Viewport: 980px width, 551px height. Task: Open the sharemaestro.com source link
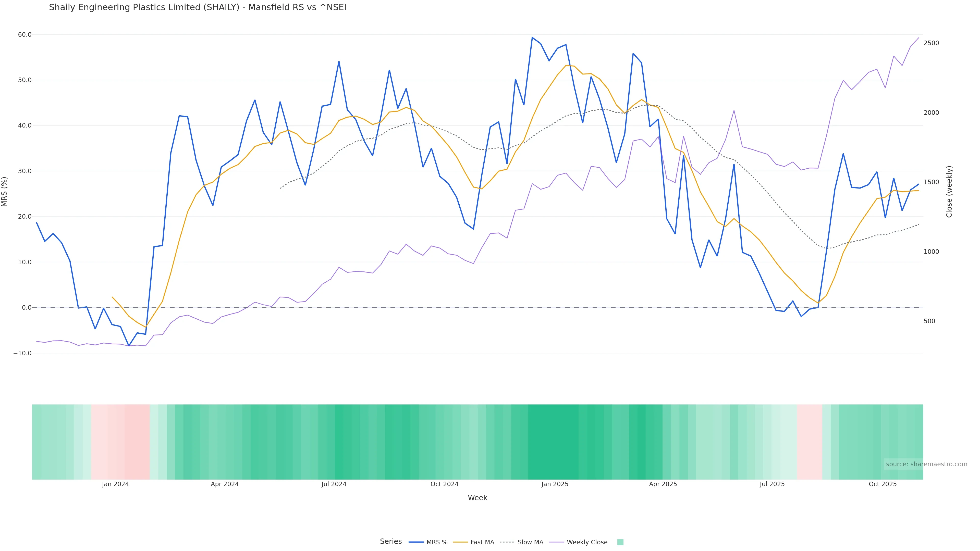point(926,464)
